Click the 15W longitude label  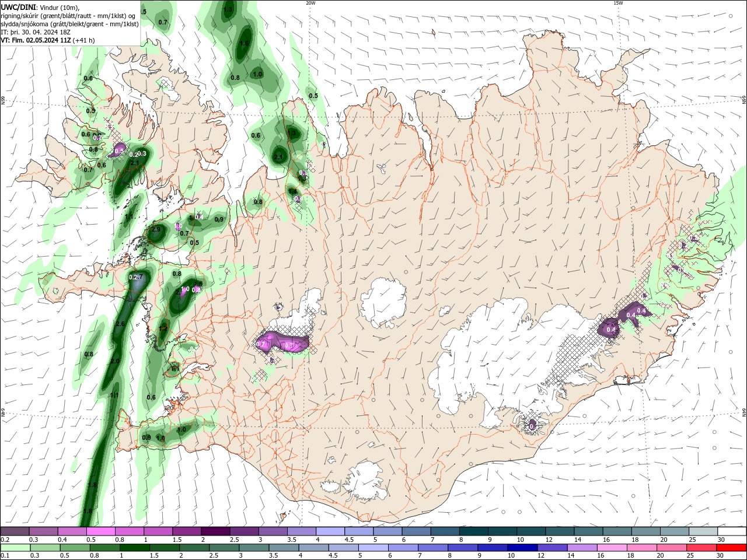(618, 3)
